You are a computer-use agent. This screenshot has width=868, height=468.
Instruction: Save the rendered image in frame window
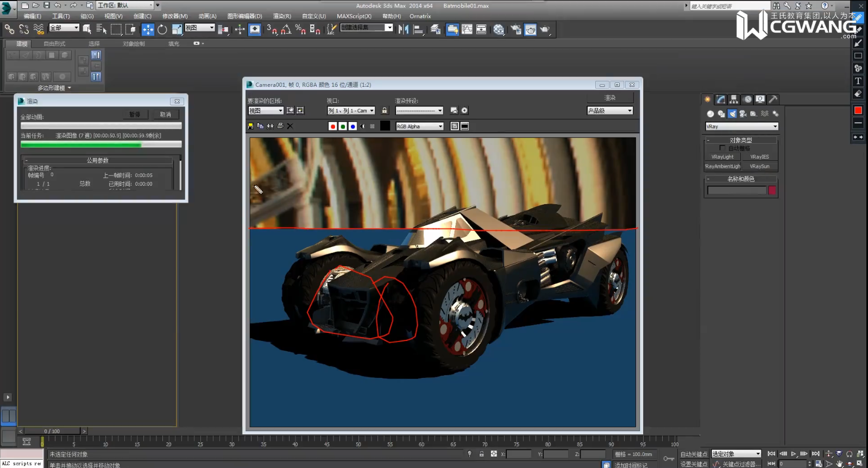(250, 126)
